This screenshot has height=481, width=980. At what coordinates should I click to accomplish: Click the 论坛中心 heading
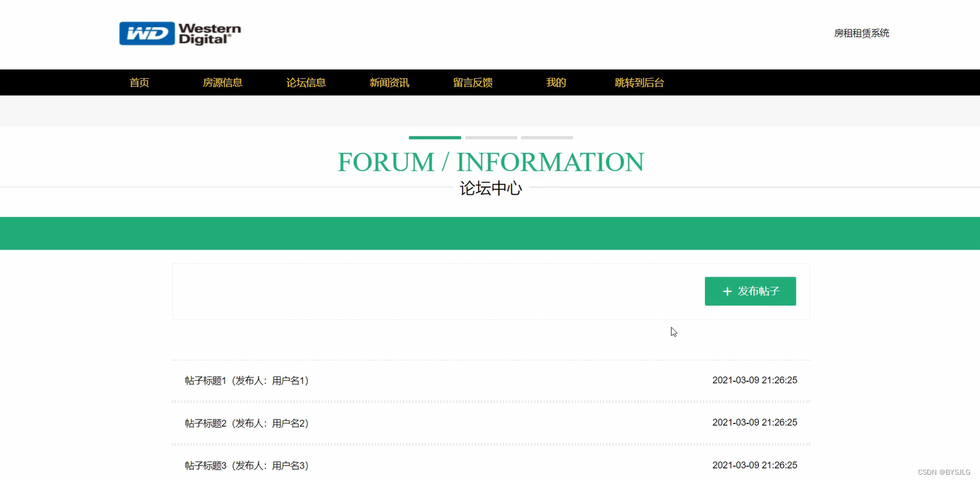click(x=491, y=189)
